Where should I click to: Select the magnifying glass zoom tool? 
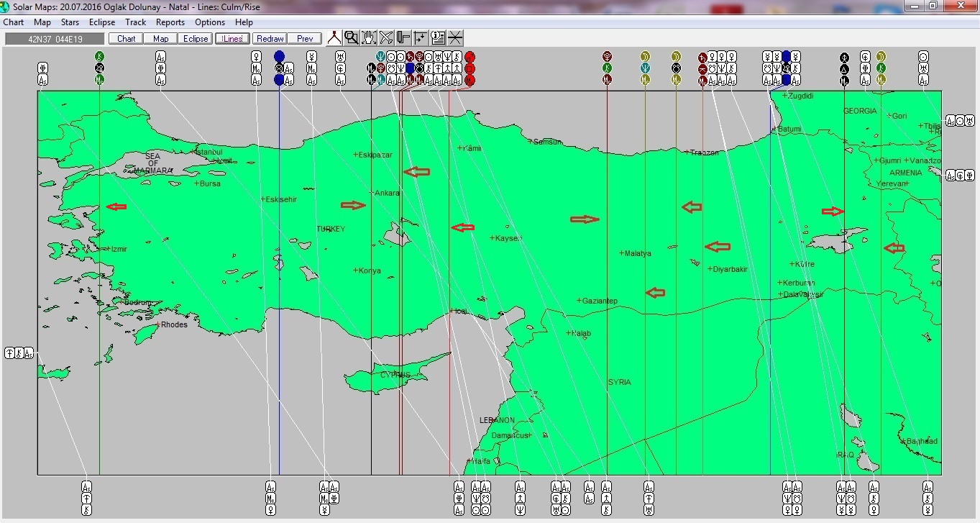click(x=351, y=38)
